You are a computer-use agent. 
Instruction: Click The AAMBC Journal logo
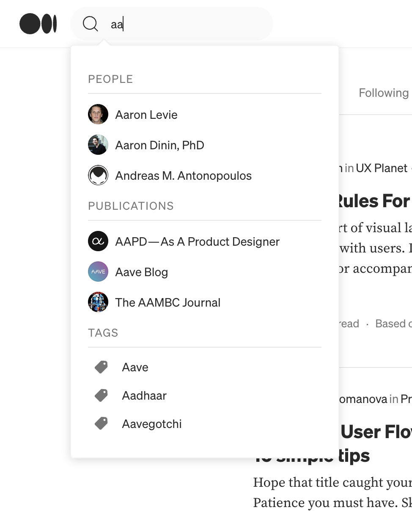(x=98, y=302)
